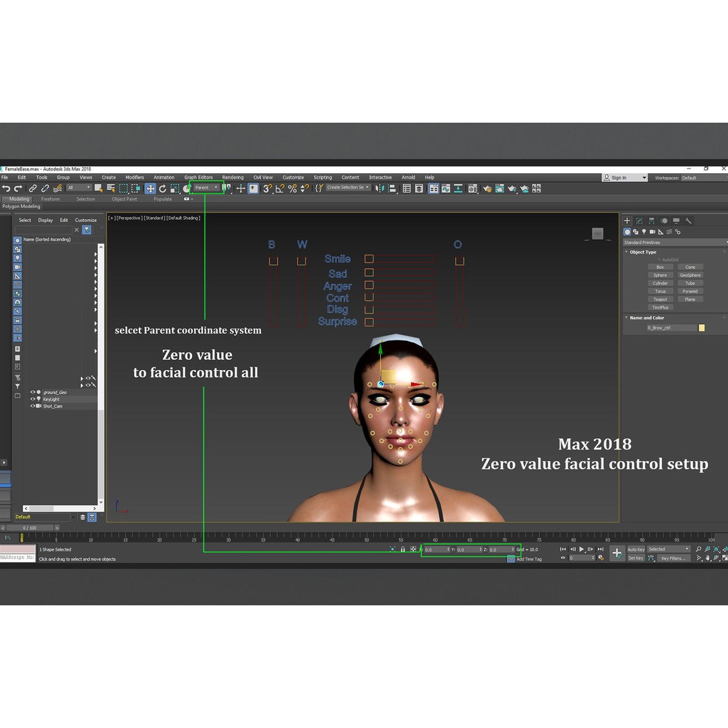Image resolution: width=728 pixels, height=728 pixels.
Task: Open the Rendering menu
Action: 233,177
